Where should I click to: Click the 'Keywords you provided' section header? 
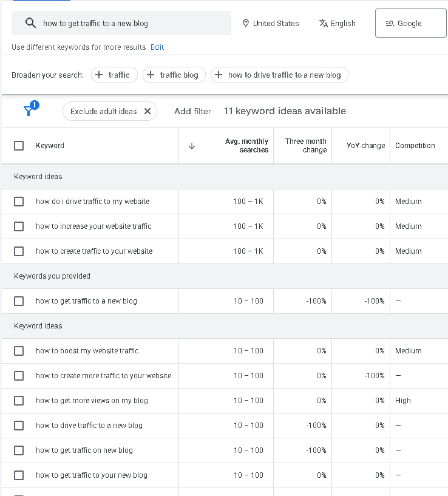(x=52, y=276)
